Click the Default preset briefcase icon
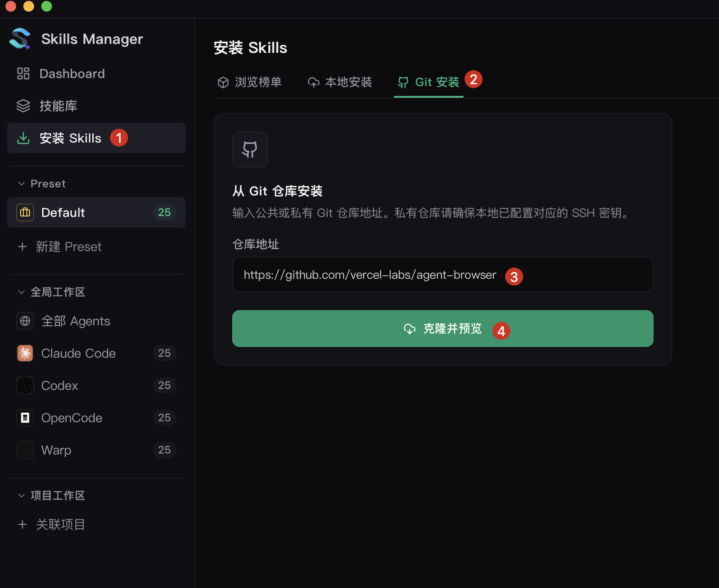This screenshot has height=588, width=719. (25, 212)
